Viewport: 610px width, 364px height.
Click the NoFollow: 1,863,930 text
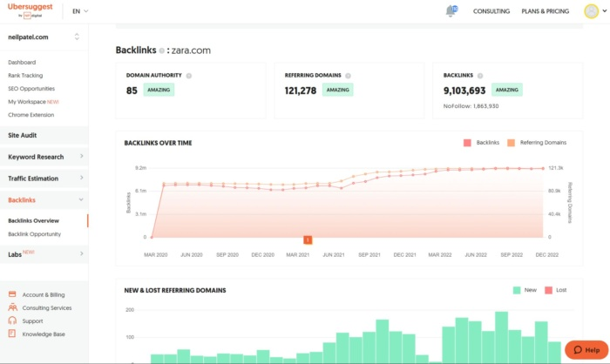click(471, 106)
